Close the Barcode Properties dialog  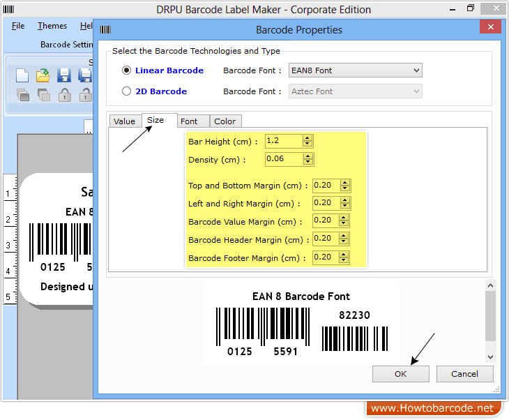[x=490, y=27]
